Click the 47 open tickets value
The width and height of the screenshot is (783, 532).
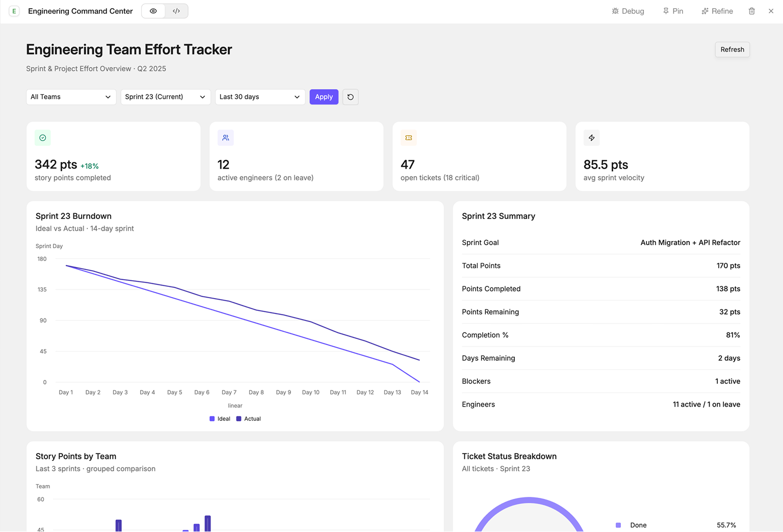tap(407, 165)
